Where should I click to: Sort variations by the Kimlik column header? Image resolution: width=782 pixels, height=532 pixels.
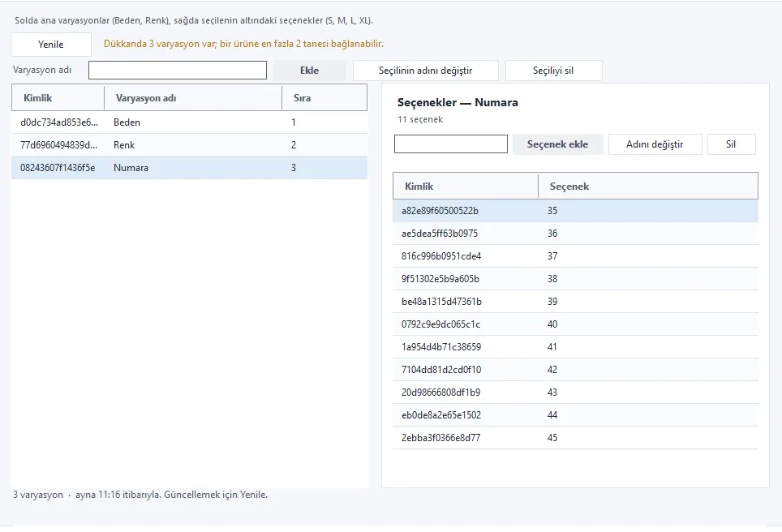58,98
